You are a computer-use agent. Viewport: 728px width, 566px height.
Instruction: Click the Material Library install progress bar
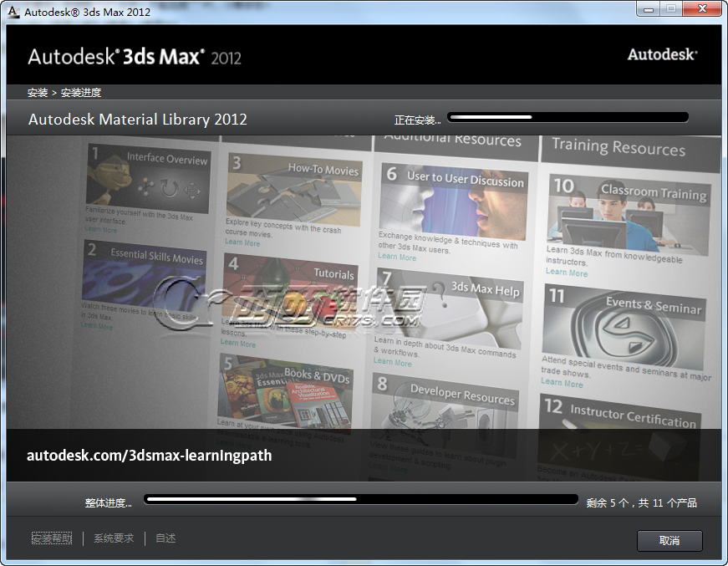(x=568, y=117)
